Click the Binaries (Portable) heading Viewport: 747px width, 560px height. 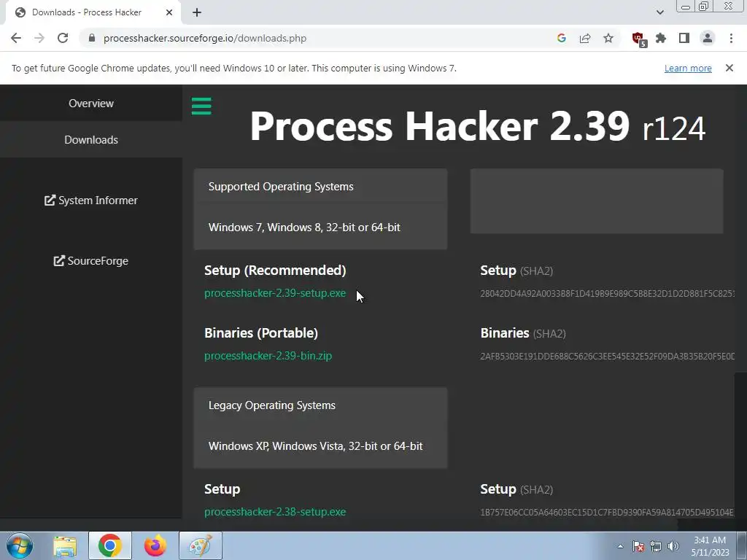point(261,332)
